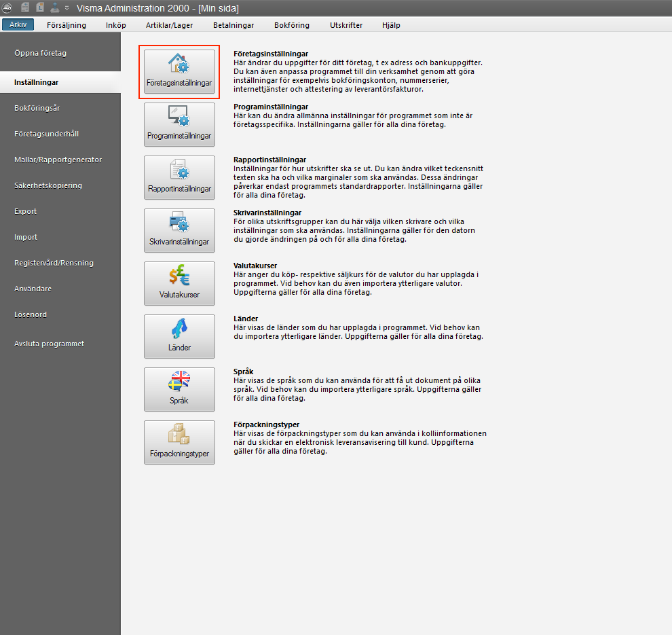Open the Bokföring menu
The width and height of the screenshot is (672, 635).
pyautogui.click(x=292, y=25)
